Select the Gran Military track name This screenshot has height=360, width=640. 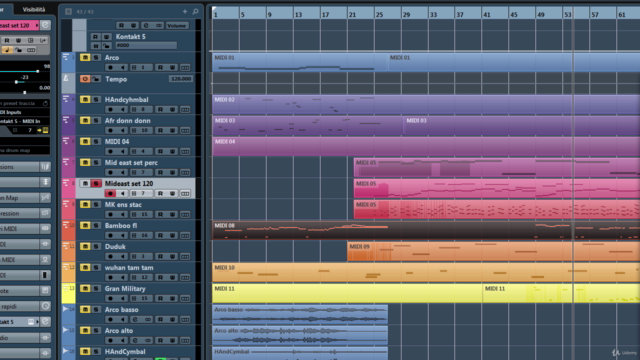(x=125, y=289)
